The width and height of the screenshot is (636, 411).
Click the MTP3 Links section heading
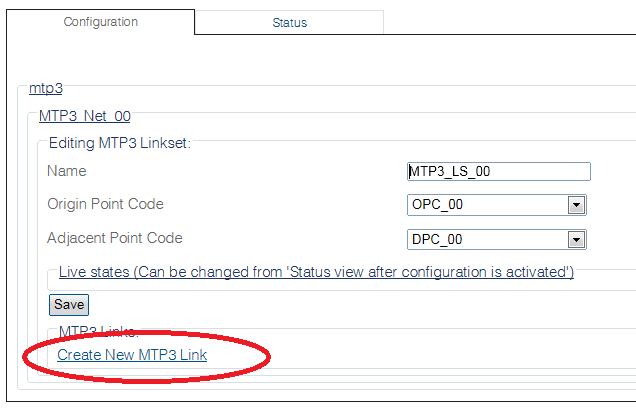click(99, 331)
